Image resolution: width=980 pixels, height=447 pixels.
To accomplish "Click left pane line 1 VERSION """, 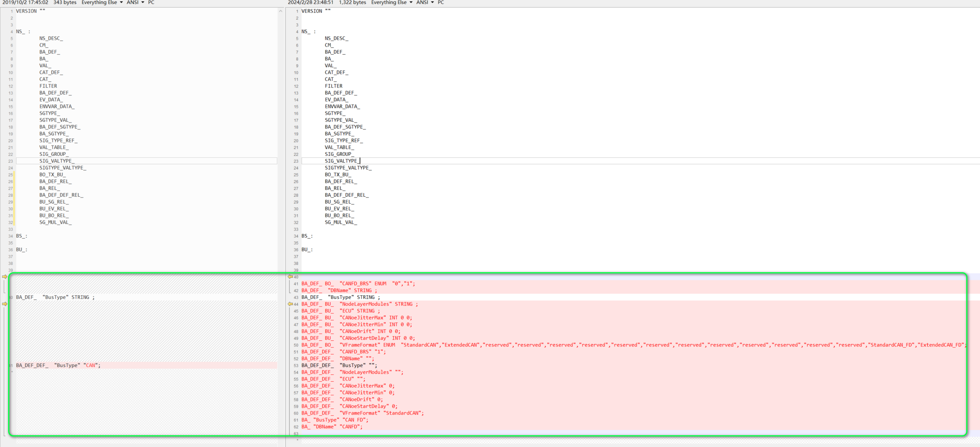I will [x=31, y=11].
